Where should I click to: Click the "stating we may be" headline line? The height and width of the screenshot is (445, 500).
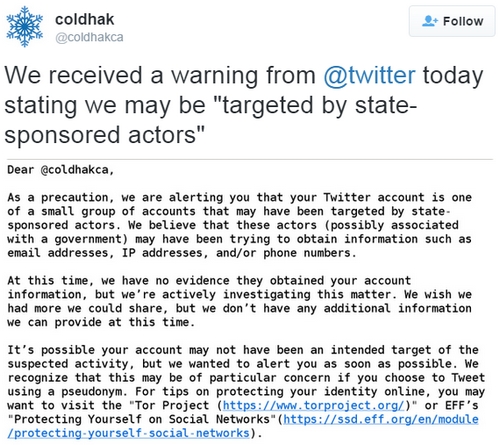click(211, 106)
